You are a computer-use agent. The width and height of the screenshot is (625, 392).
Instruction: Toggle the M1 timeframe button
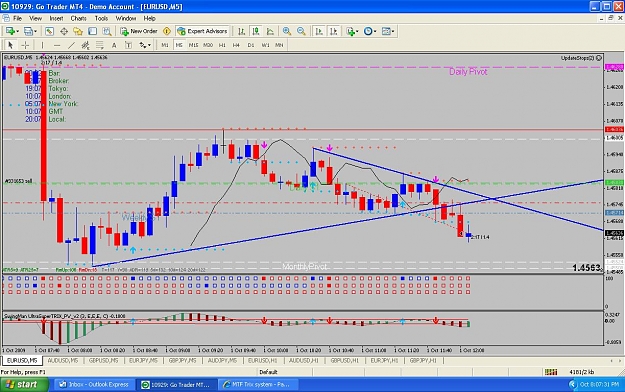(x=165, y=45)
